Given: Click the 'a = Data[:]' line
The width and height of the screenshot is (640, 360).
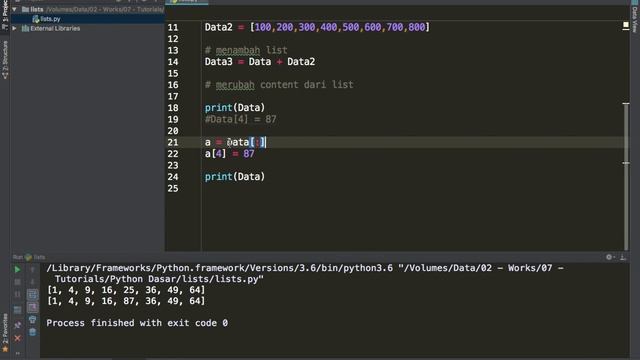Looking at the screenshot, I should [x=235, y=142].
